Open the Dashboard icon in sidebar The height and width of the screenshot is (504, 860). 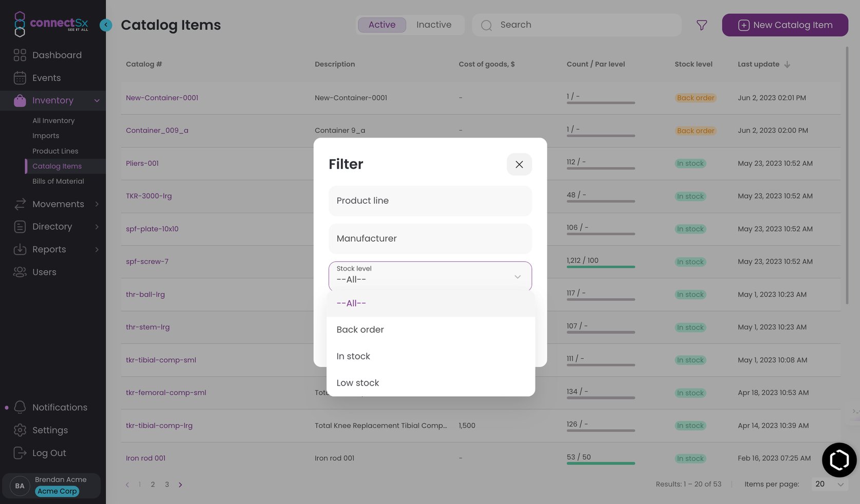click(20, 55)
